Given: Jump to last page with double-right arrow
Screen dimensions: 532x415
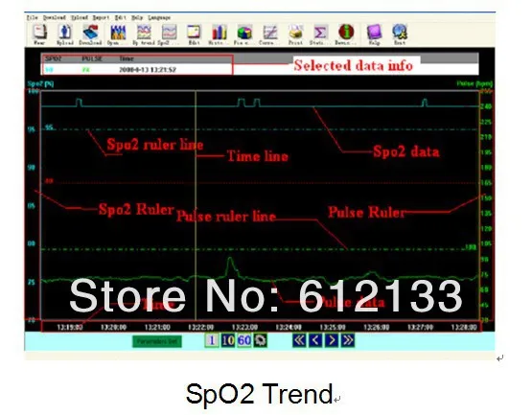Looking at the screenshot, I should [x=348, y=340].
